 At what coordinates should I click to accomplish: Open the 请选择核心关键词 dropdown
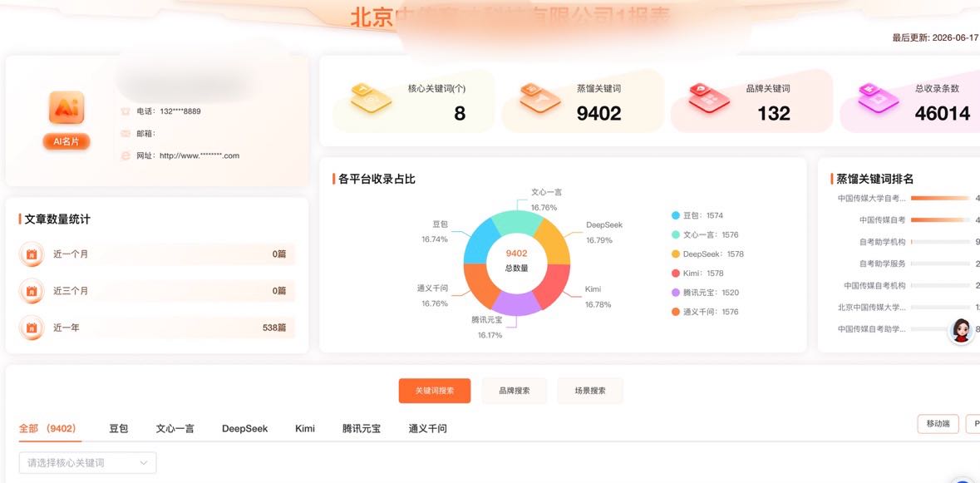(x=87, y=463)
